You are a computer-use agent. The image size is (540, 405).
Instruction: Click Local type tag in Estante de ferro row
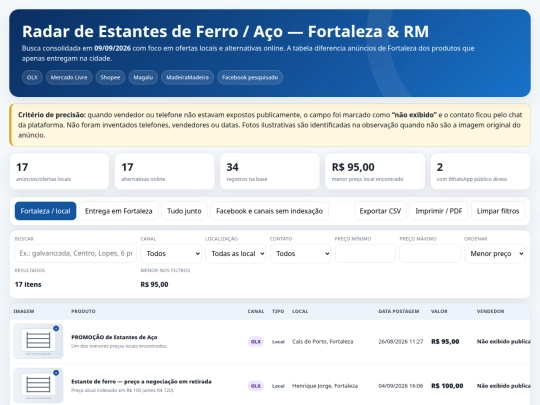point(278,386)
